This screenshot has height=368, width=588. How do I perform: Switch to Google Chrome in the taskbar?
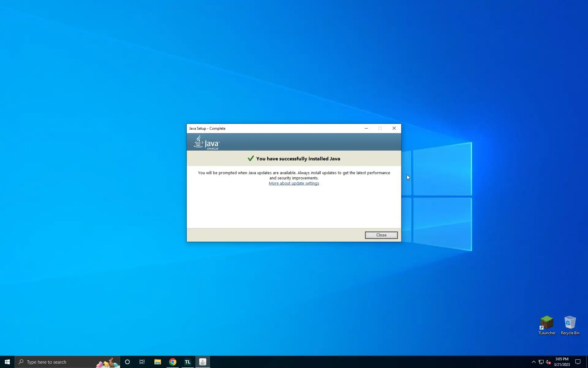tap(173, 362)
